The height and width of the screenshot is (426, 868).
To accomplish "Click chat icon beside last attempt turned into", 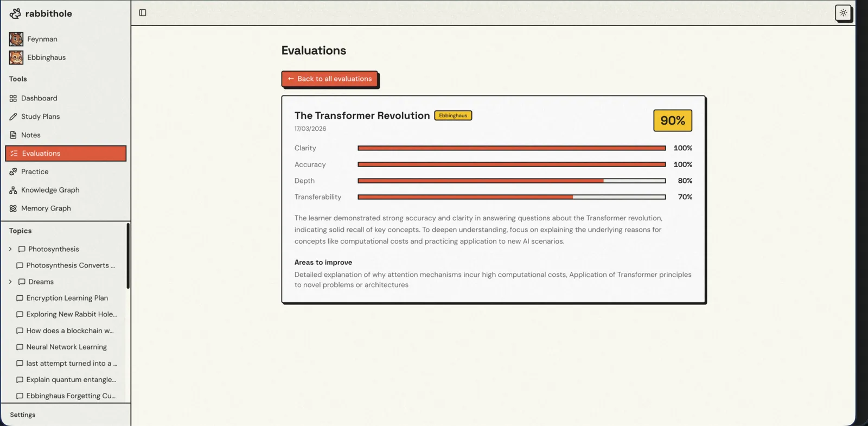I will [20, 364].
